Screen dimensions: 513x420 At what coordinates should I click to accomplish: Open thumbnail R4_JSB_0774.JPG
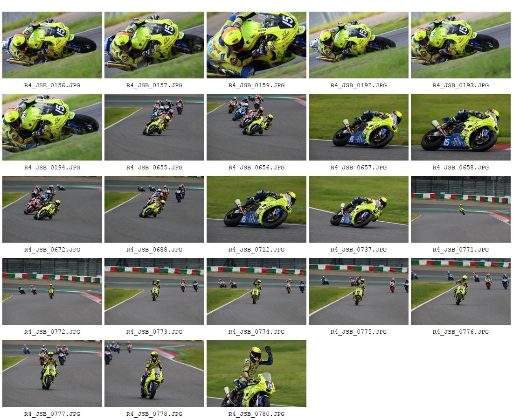click(256, 291)
